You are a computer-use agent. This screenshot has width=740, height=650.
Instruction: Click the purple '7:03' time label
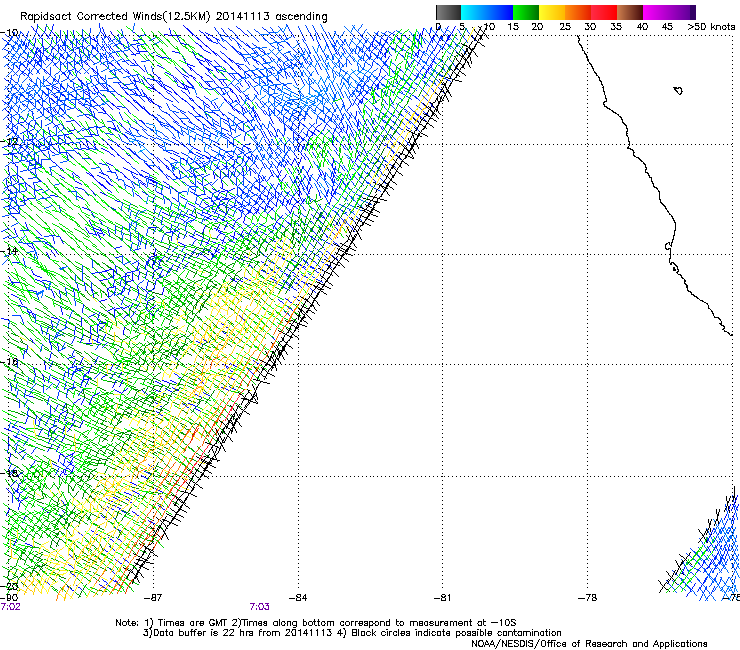260,607
